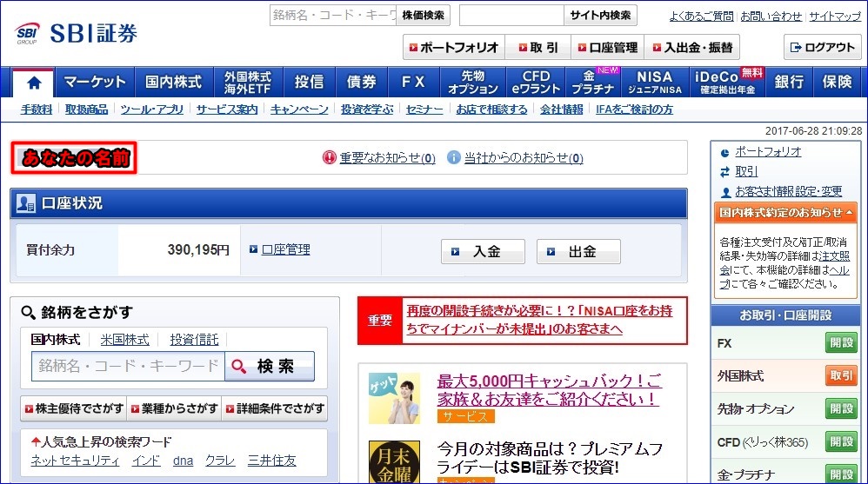The height and width of the screenshot is (484, 868).
Task: Click the ポートフォリオ pie chart icon in sidebar
Action: [x=725, y=153]
